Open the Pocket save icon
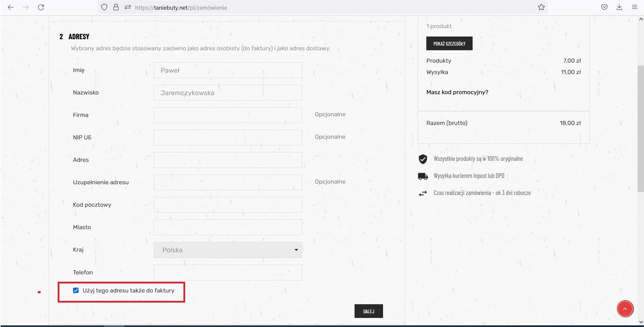This screenshot has height=327, width=644. [604, 7]
